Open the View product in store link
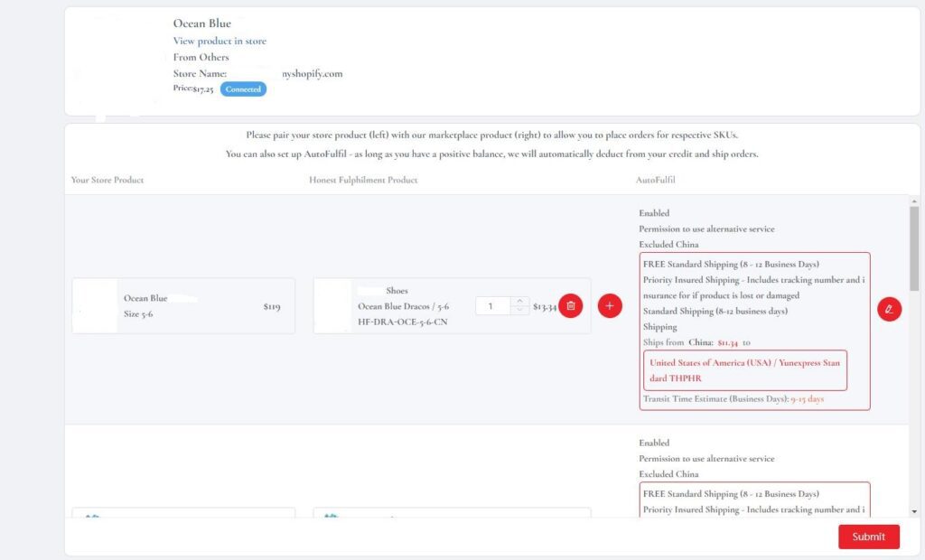 tap(220, 41)
